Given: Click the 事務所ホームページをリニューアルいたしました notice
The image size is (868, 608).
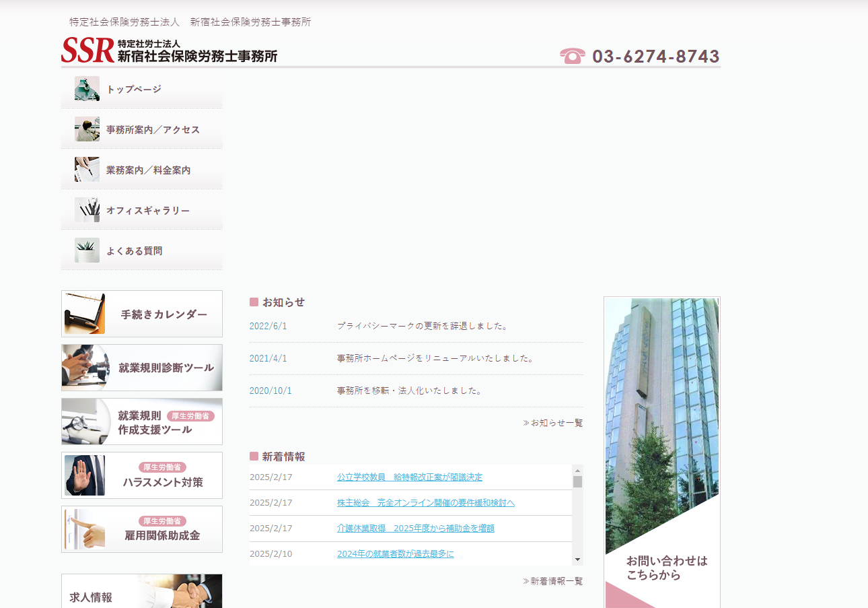Looking at the screenshot, I should 436,358.
